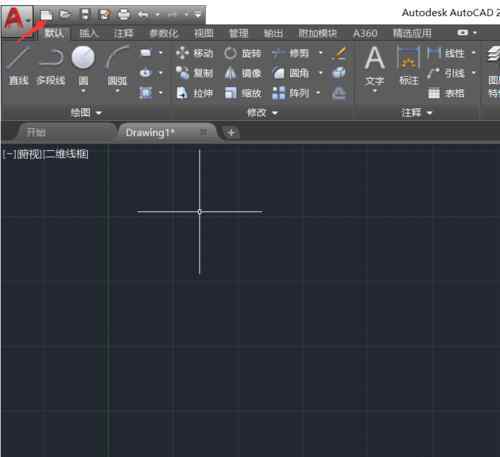This screenshot has width=500, height=457.
Task: Select the Arc (圆弧) tool
Action: 117,67
